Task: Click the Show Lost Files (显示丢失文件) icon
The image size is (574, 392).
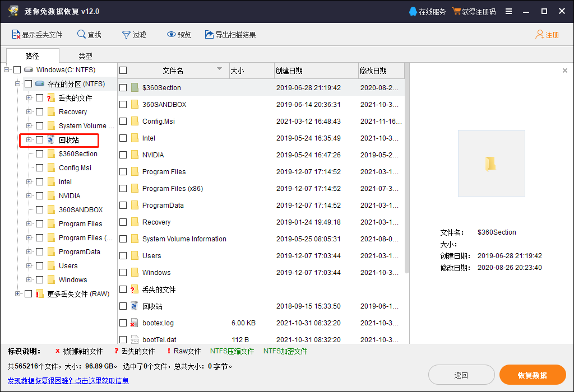Action: pos(16,34)
